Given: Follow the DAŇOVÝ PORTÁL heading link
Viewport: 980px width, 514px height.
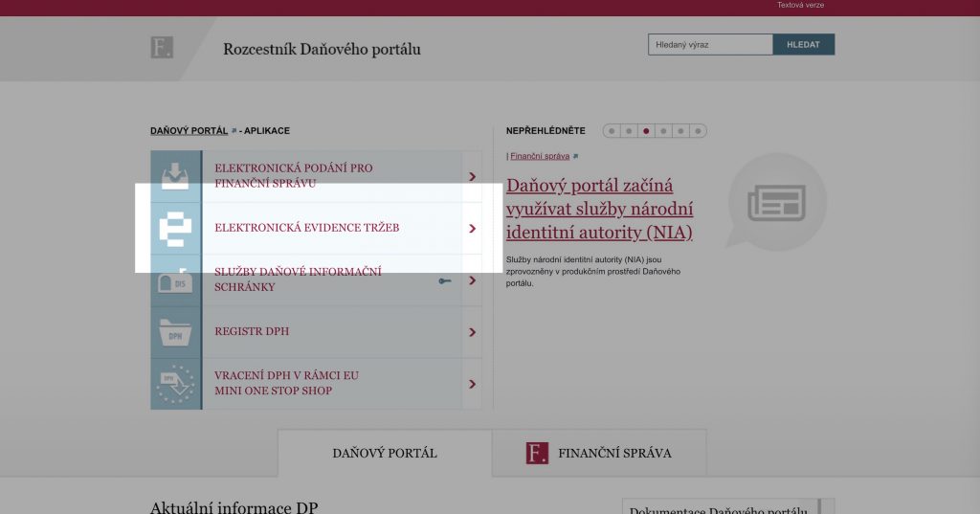Looking at the screenshot, I should tap(189, 131).
